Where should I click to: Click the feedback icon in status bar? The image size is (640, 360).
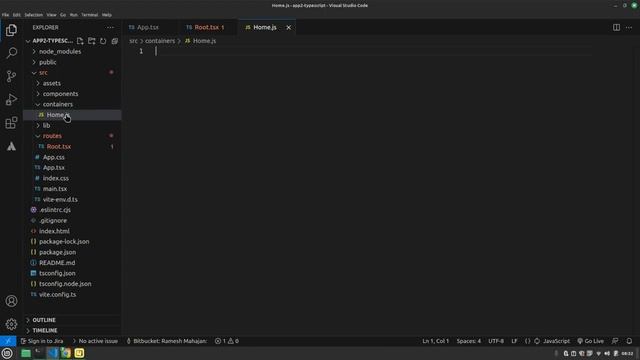pos(615,341)
